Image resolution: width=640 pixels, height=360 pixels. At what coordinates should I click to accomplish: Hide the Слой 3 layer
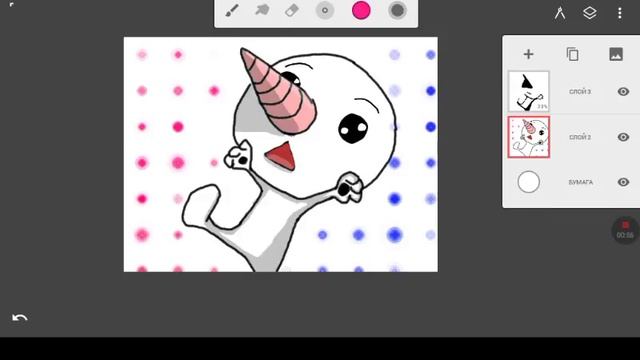(623, 91)
